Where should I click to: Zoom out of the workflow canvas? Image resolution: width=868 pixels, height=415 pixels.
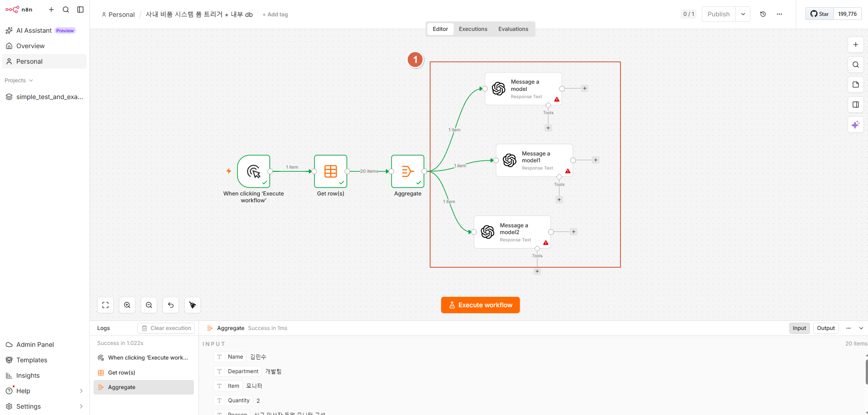point(149,305)
